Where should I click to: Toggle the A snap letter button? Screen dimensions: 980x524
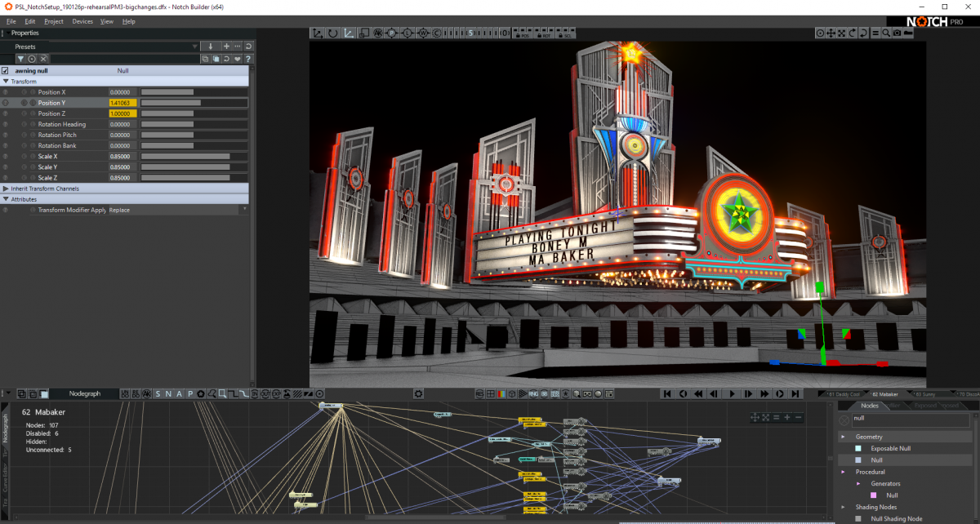(179, 393)
